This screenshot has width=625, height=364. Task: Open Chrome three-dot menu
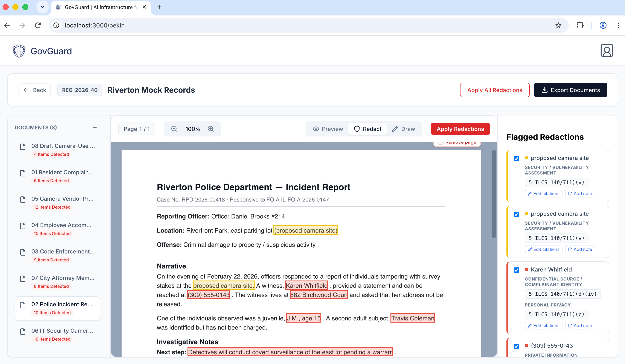618,25
